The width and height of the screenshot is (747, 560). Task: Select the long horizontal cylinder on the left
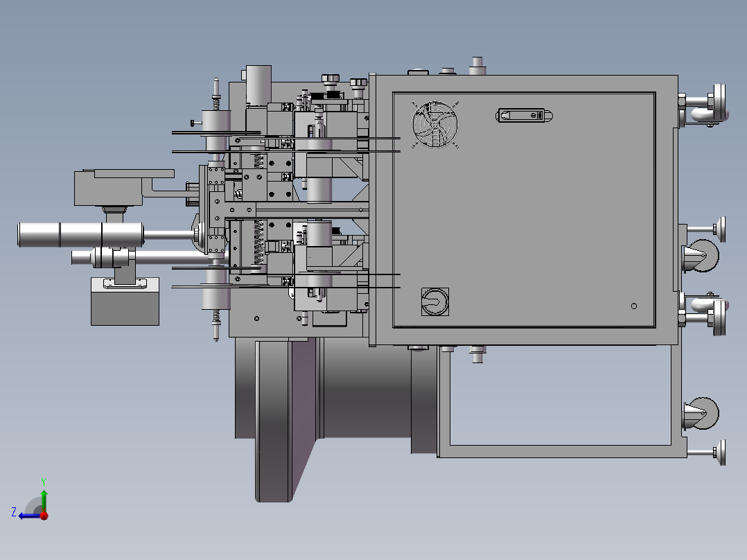click(80, 234)
